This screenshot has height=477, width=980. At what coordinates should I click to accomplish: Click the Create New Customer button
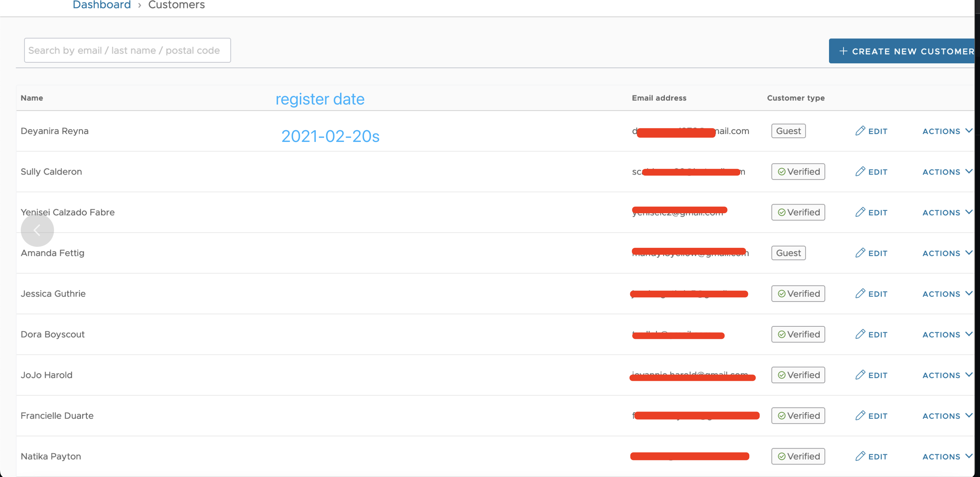pos(906,51)
